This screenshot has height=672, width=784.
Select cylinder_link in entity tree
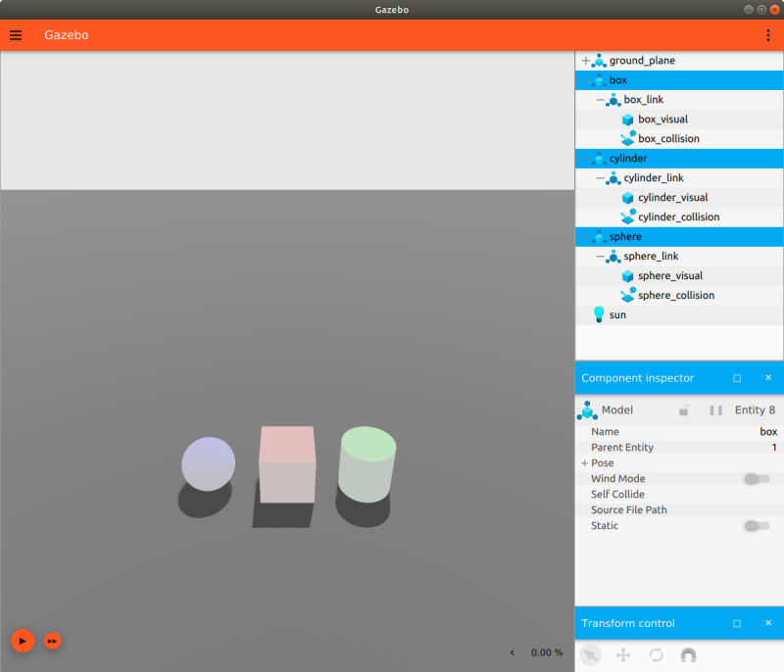pos(679,178)
